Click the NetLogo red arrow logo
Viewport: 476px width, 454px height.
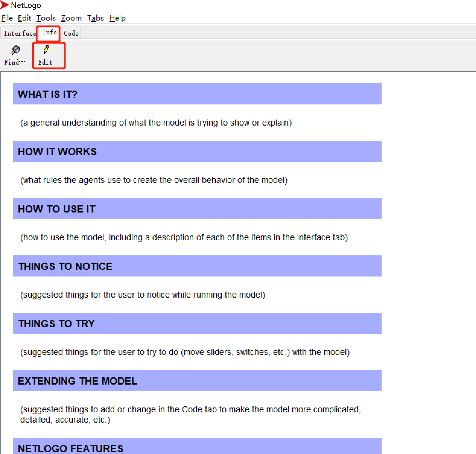point(5,5)
